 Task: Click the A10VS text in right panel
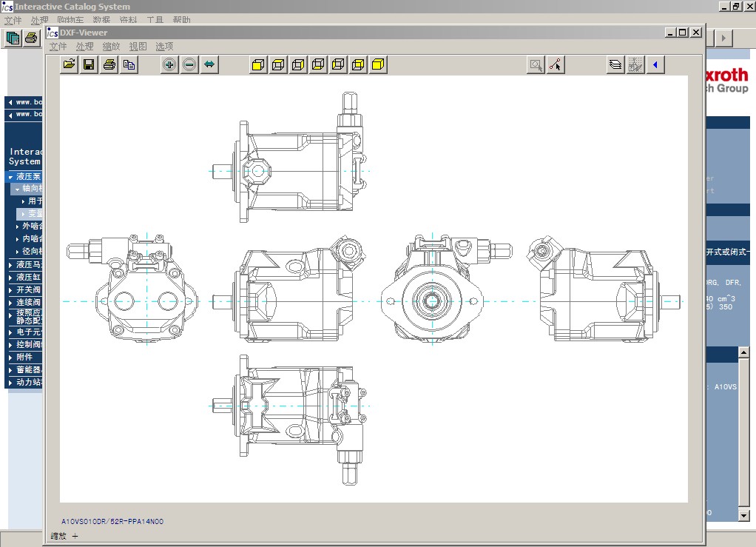pyautogui.click(x=726, y=387)
